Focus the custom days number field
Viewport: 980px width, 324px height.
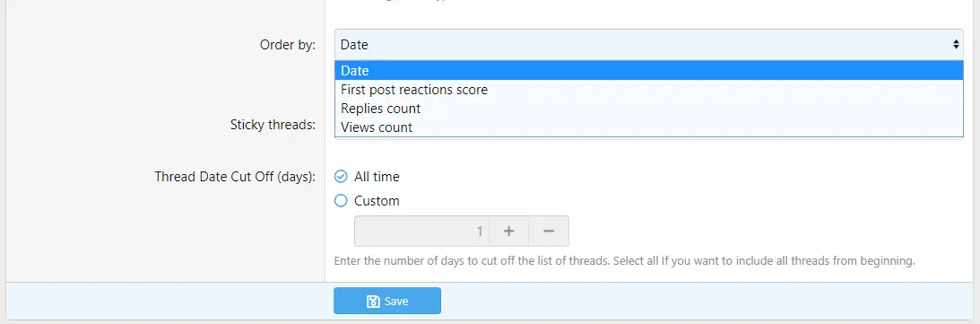tap(422, 231)
